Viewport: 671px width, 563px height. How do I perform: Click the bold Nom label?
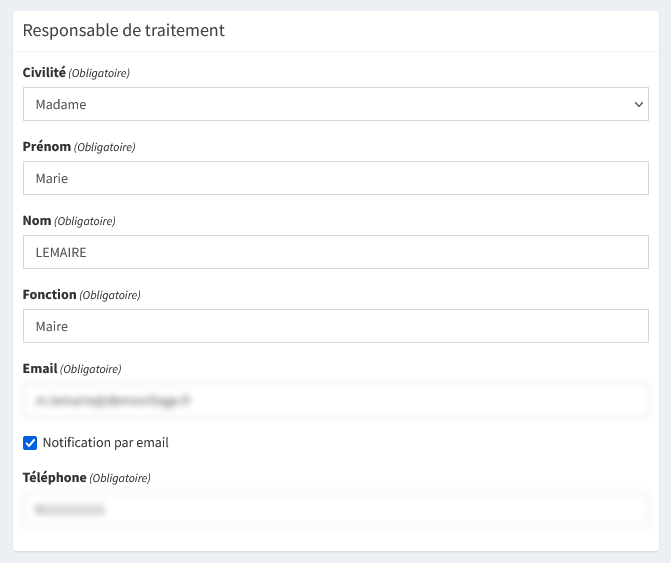pos(36,220)
